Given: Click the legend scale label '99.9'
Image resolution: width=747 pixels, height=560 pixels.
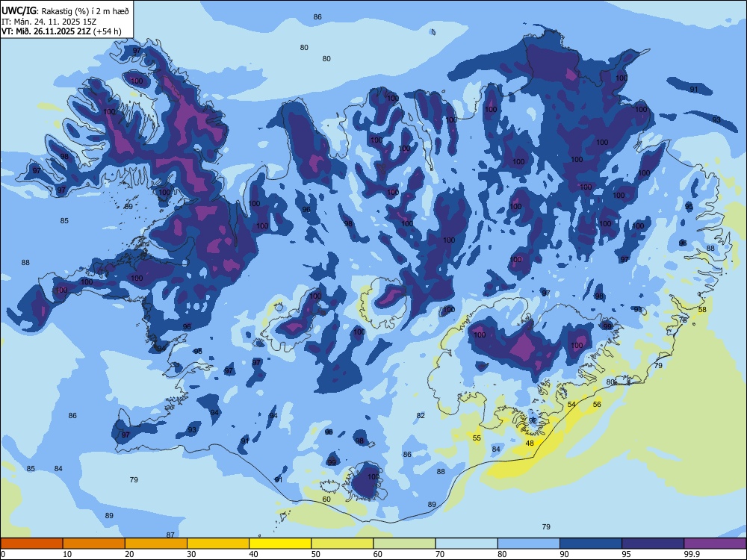Looking at the screenshot, I should pos(692,554).
